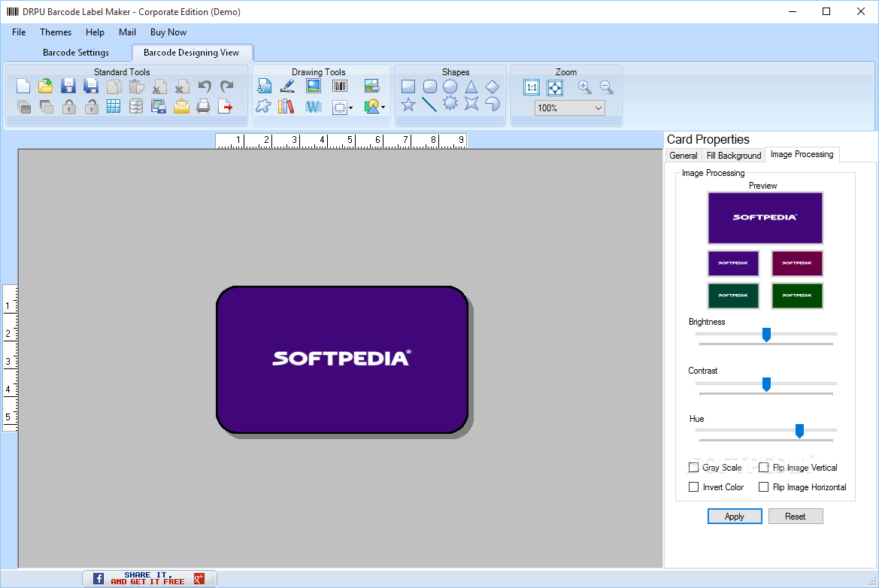The height and width of the screenshot is (588, 879).
Task: Select the Barcode Designing View tab
Action: click(192, 53)
